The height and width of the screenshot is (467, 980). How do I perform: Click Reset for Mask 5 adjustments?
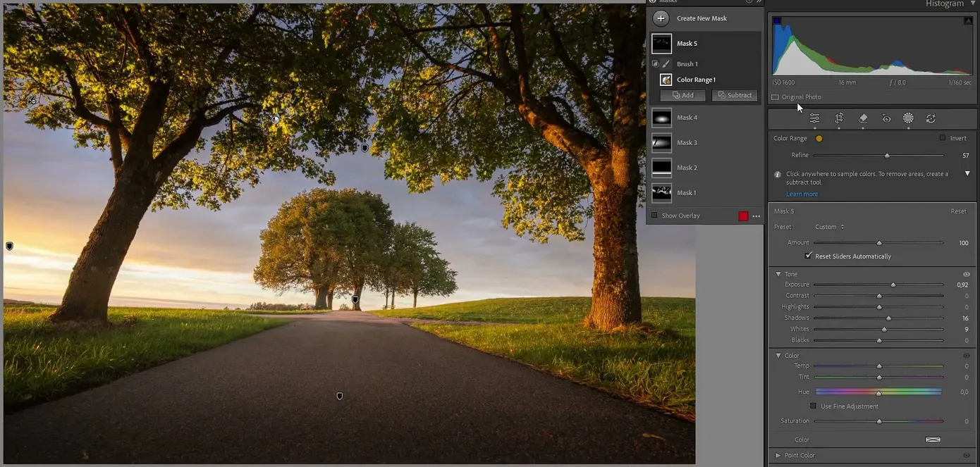tap(958, 211)
